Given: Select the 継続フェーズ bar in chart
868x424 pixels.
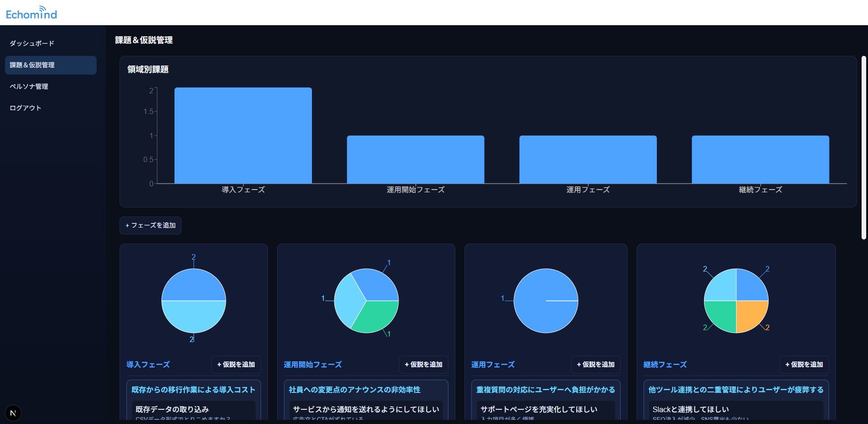Looking at the screenshot, I should point(760,159).
